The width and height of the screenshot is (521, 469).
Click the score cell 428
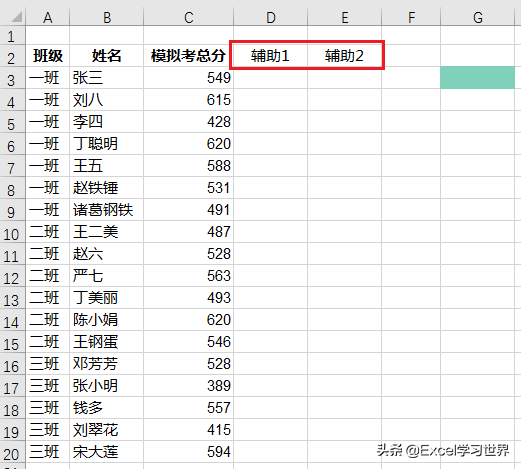click(x=189, y=122)
